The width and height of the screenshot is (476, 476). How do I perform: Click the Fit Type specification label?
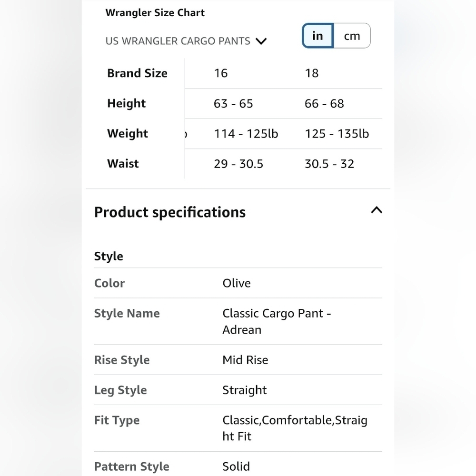tap(117, 420)
